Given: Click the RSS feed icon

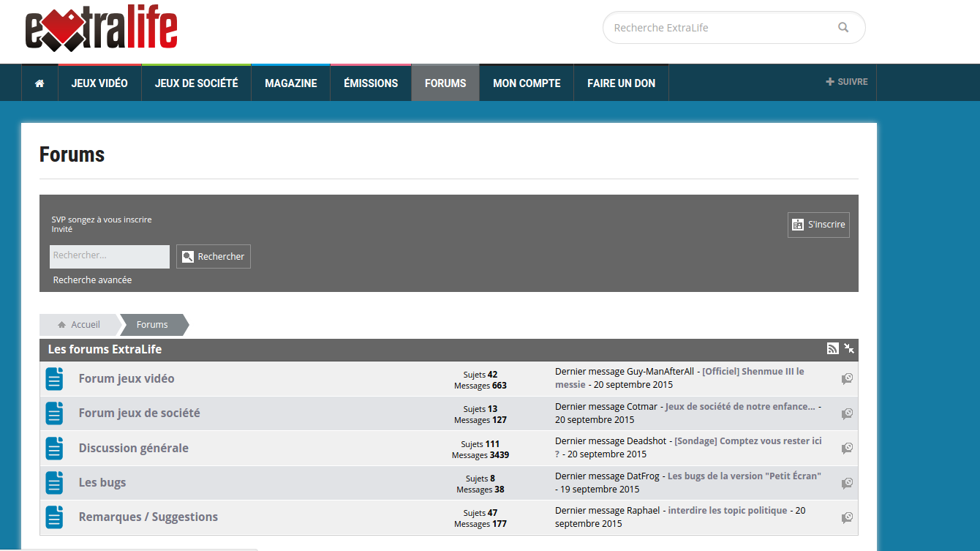Looking at the screenshot, I should click(x=832, y=349).
